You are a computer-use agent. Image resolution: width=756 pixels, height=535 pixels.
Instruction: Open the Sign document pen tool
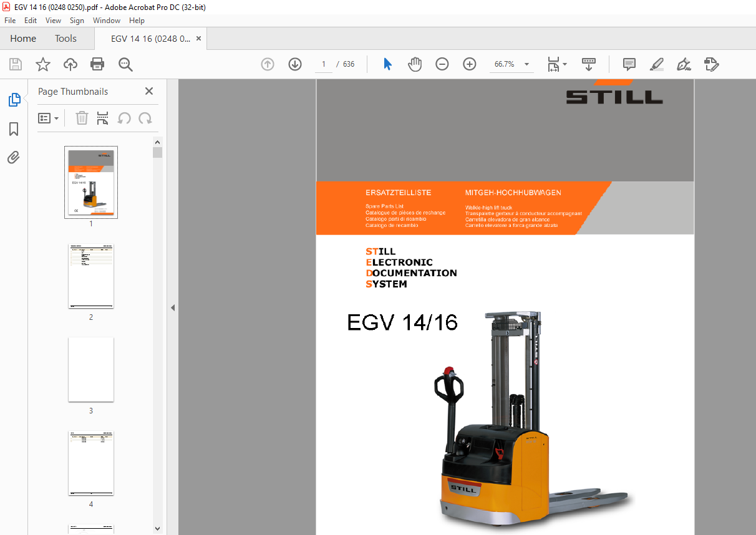coord(684,64)
